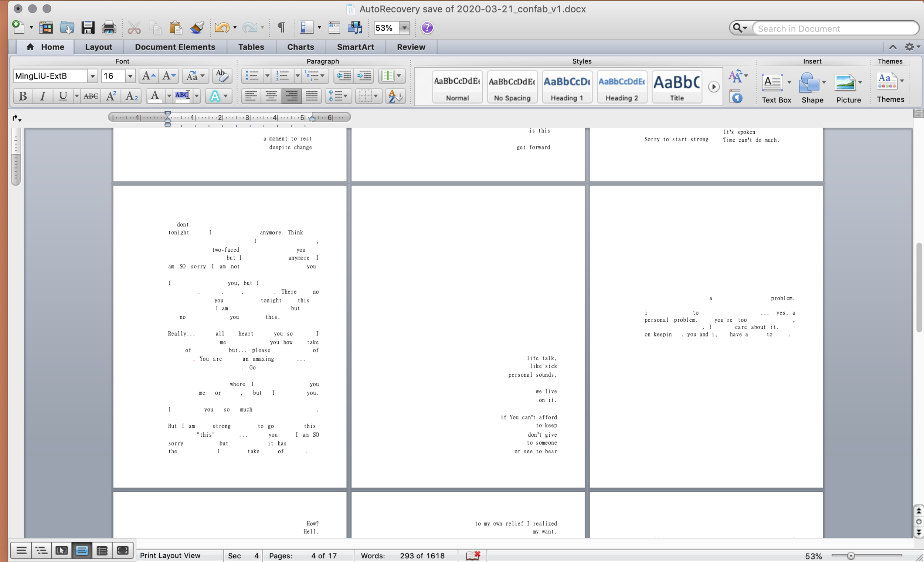The width and height of the screenshot is (924, 562).
Task: Click the Grow Font size icon
Action: pos(149,76)
